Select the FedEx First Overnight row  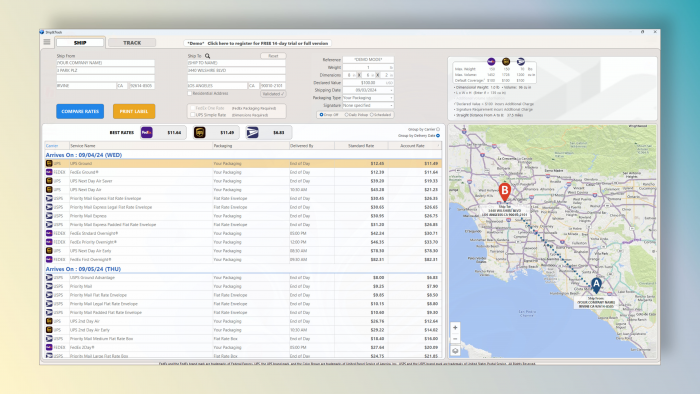(243, 260)
